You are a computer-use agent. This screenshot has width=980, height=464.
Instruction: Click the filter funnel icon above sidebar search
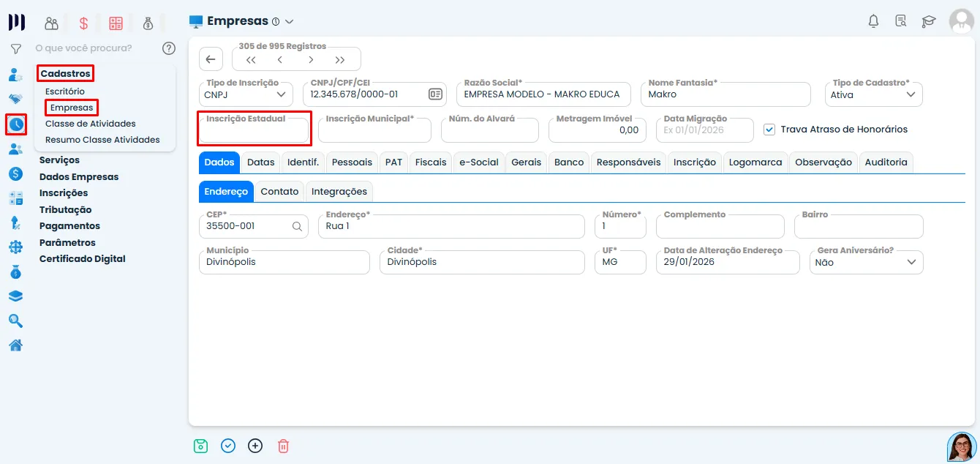[x=15, y=48]
